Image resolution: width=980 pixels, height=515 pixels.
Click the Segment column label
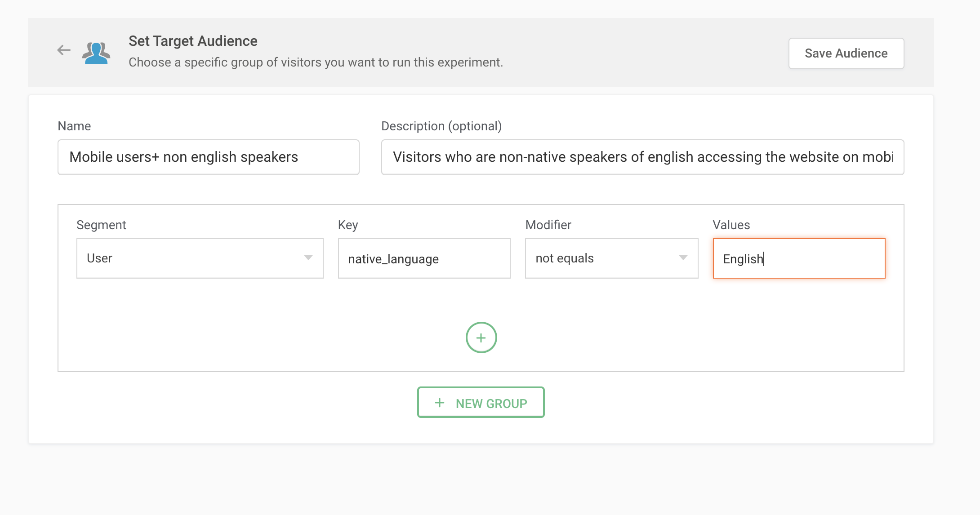(101, 225)
